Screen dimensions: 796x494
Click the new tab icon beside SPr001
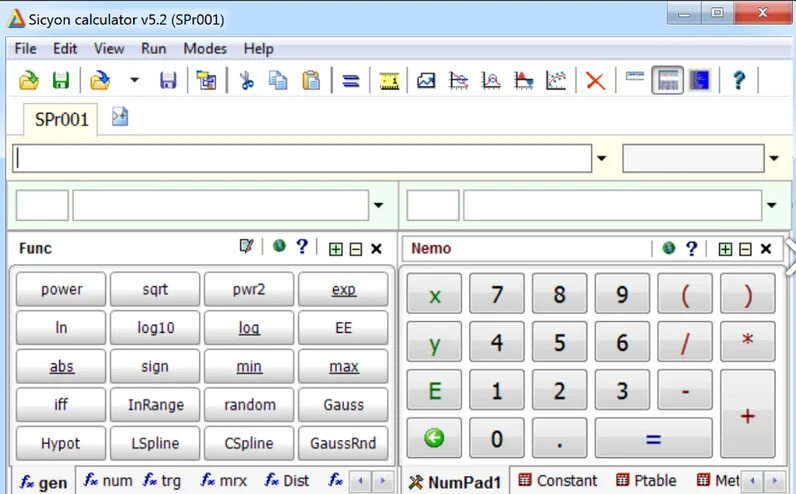click(120, 117)
